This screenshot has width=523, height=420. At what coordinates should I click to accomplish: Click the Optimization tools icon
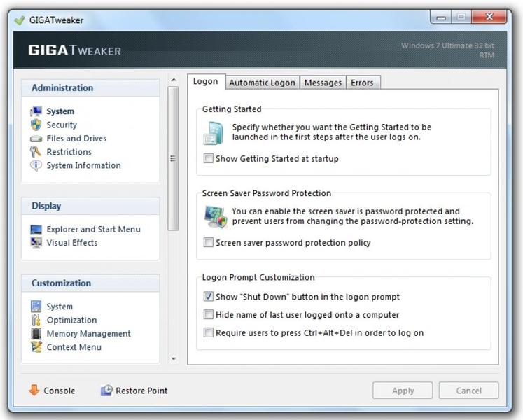pos(36,320)
